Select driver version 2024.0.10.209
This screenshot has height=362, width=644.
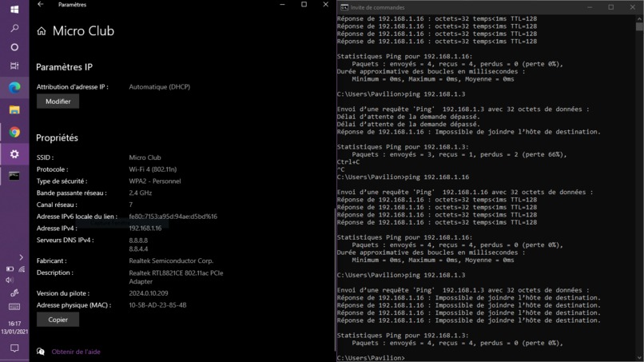(x=149, y=293)
